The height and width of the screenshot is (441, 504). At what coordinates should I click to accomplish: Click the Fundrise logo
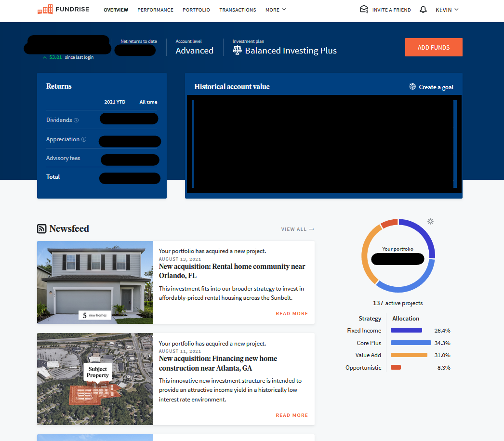pos(63,10)
